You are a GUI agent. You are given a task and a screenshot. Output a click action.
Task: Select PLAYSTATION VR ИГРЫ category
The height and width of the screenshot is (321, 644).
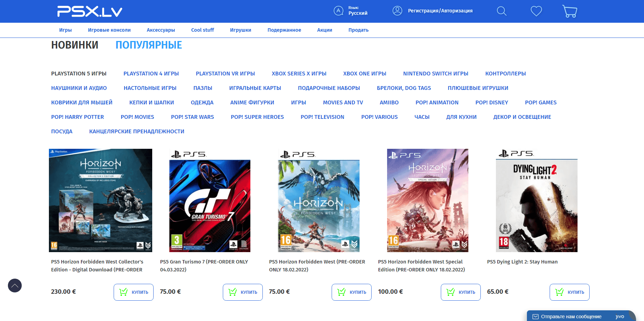225,73
